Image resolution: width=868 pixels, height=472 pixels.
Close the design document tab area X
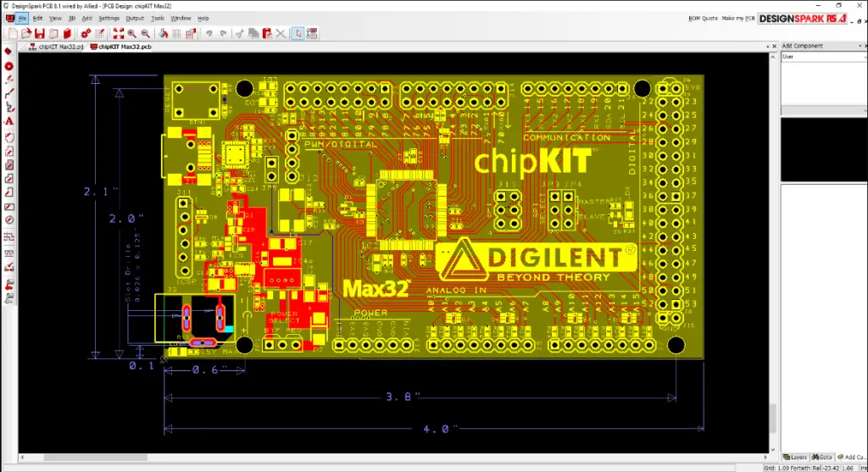[x=774, y=47]
